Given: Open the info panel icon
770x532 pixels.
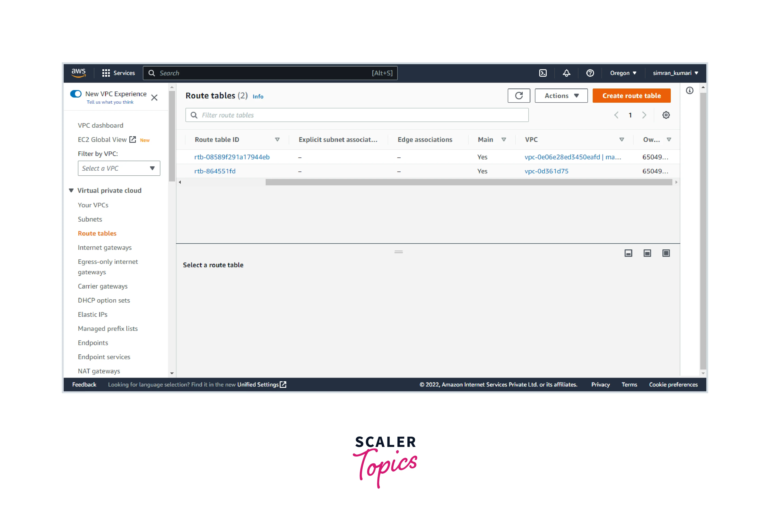Looking at the screenshot, I should coord(689,91).
